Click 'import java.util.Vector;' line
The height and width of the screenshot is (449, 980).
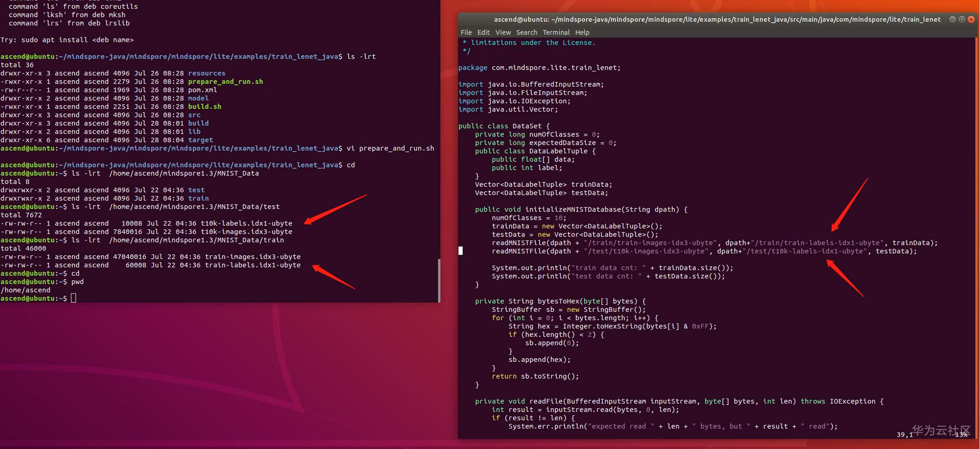(x=508, y=109)
